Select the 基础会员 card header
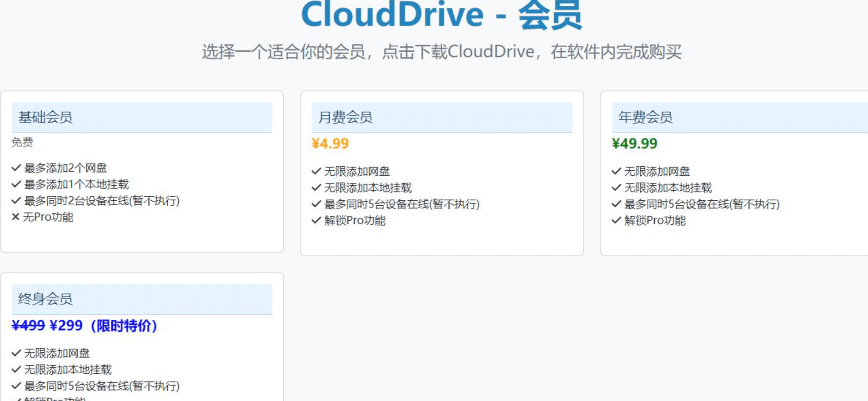This screenshot has height=401, width=868. (x=142, y=118)
